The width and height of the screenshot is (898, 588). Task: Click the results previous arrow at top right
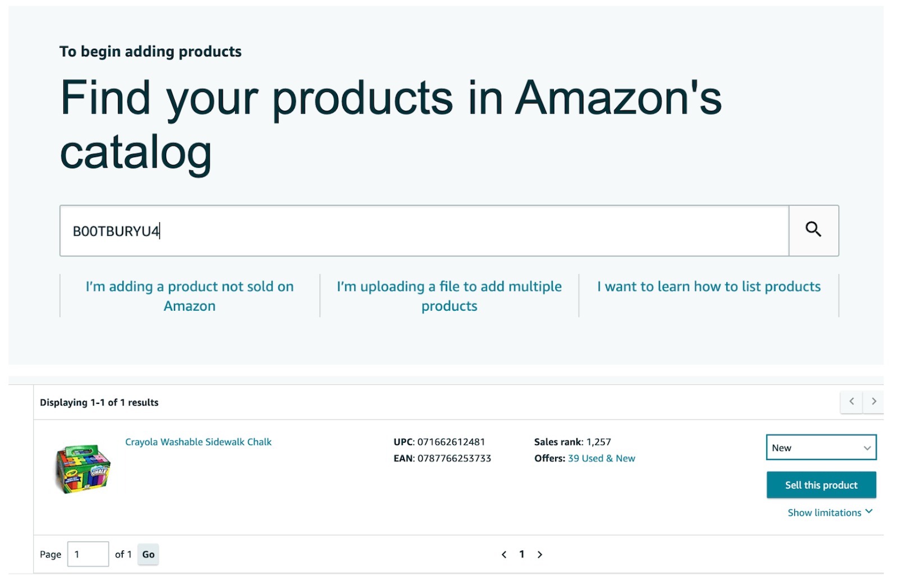click(851, 401)
